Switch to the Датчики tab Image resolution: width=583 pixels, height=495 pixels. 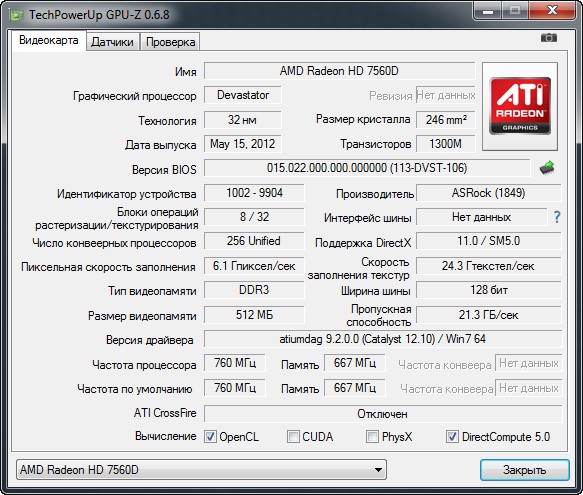click(x=112, y=42)
